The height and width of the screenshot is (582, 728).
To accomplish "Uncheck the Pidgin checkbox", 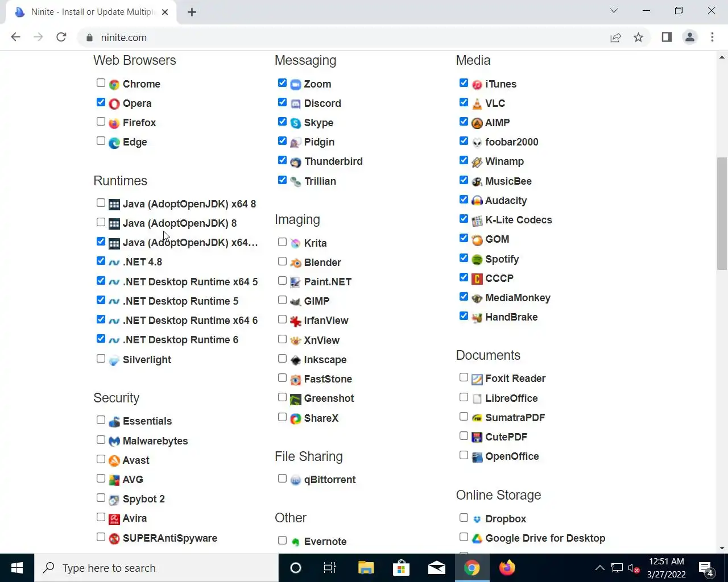I will 282,141.
